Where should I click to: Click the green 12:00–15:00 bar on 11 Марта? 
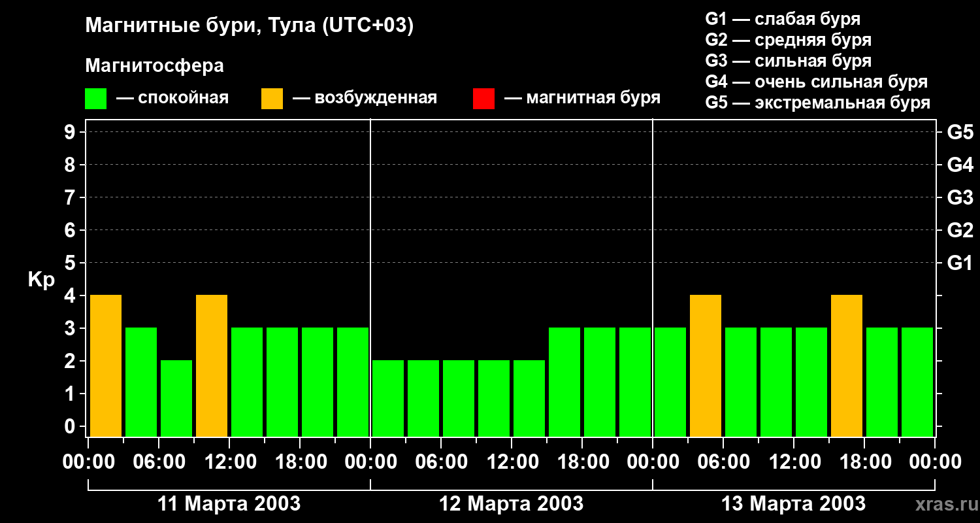point(247,382)
